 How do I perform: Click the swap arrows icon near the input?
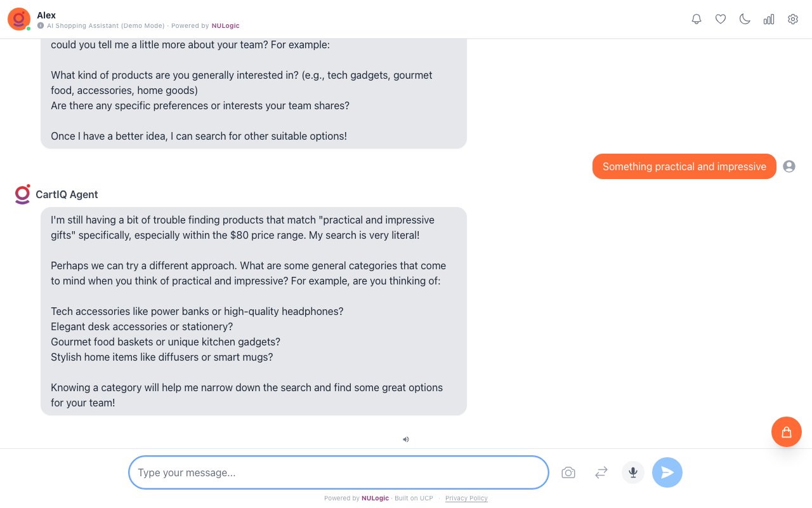tap(601, 472)
